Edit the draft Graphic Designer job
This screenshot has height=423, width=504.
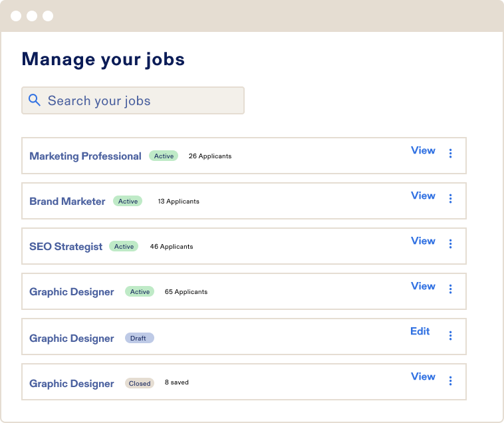[420, 331]
